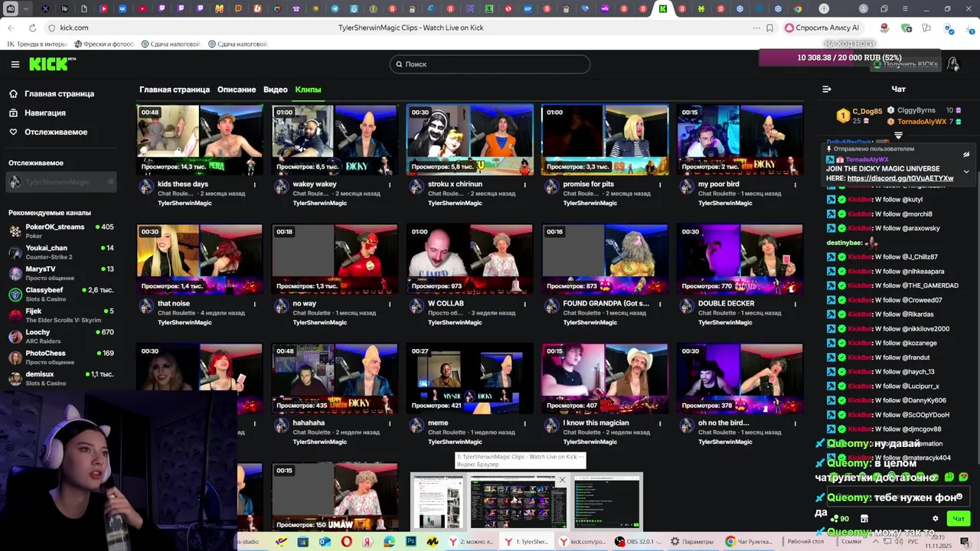Image resolution: width=980 pixels, height=551 pixels.
Task: Open Главная страница in the left sidebar
Action: coord(51,93)
